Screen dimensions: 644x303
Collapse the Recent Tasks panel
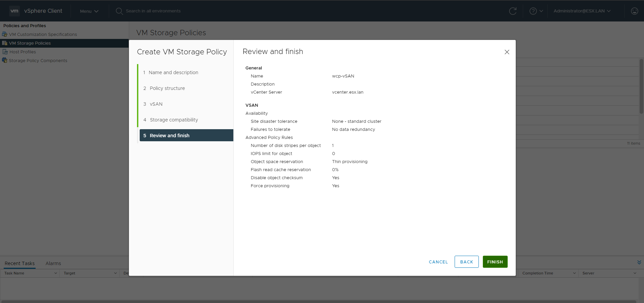[x=639, y=262]
